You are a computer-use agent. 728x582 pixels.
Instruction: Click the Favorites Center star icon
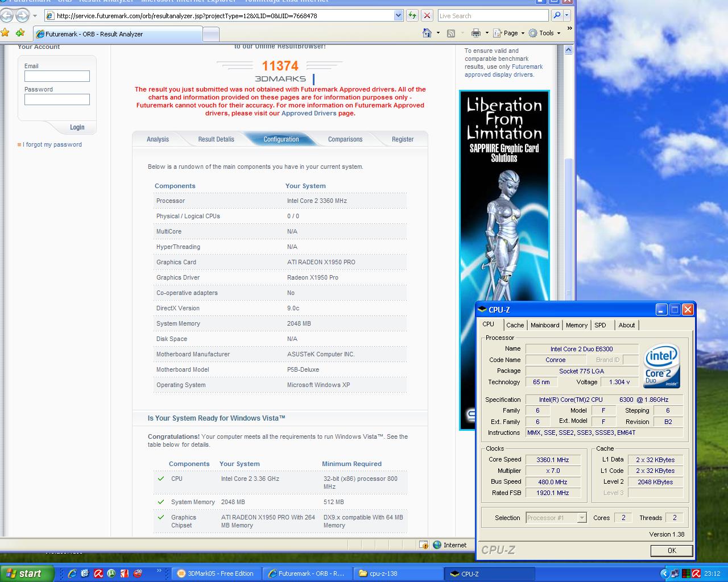coord(6,33)
